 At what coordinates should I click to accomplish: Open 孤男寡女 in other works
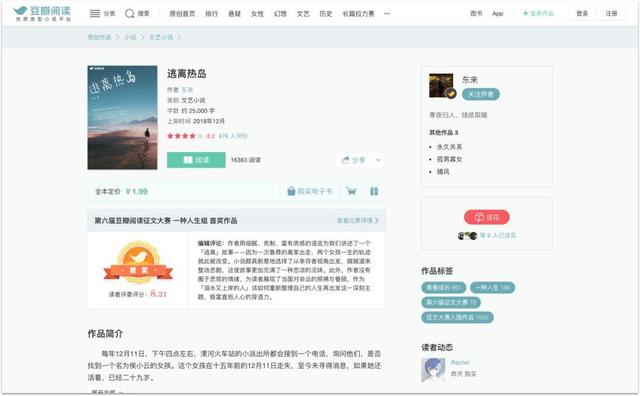point(449,159)
